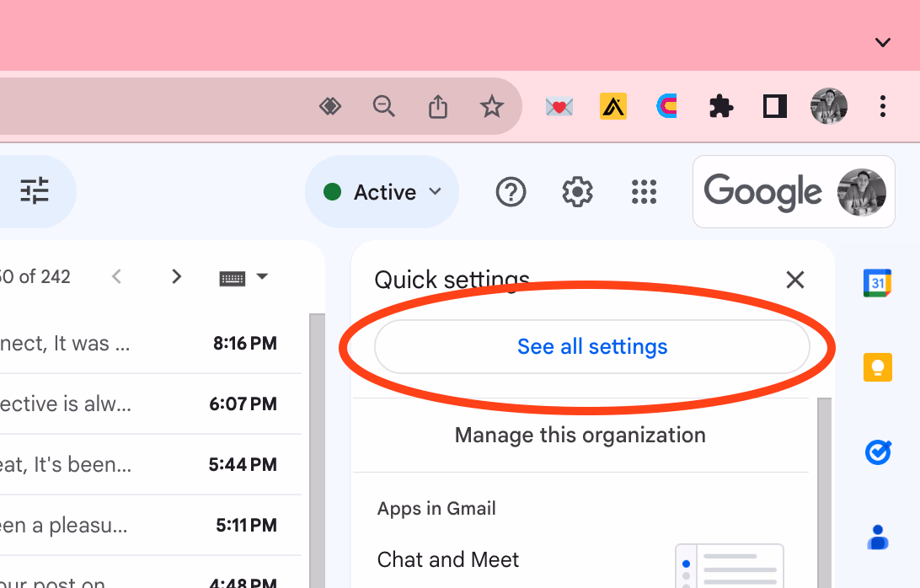Viewport: 920px width, 588px height.
Task: Zoom out using the magnifier icon
Action: (384, 107)
